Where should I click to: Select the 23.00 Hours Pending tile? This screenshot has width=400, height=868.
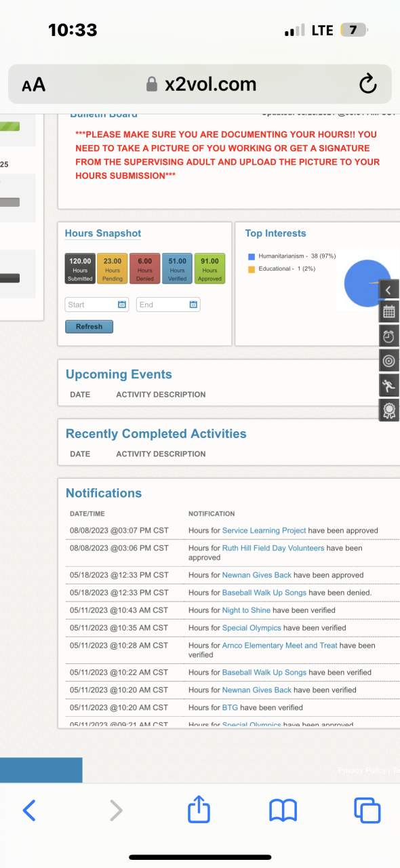(113, 269)
